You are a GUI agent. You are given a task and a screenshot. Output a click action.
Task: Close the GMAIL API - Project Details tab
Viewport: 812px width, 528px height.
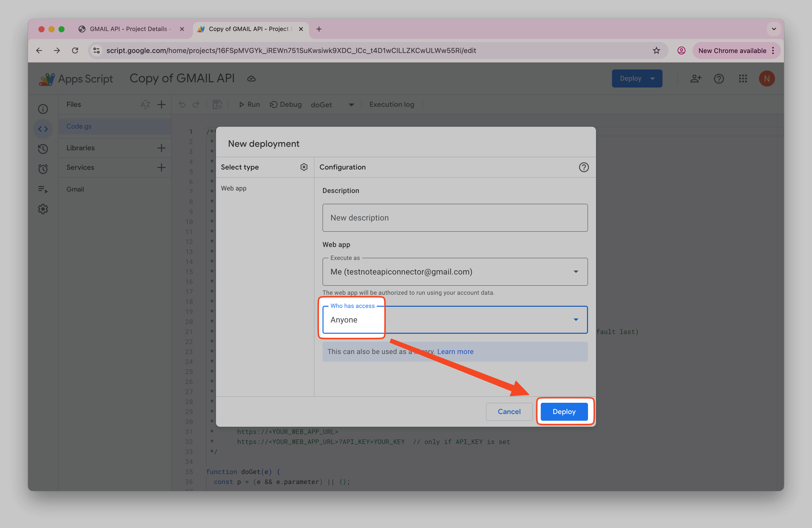tap(182, 29)
